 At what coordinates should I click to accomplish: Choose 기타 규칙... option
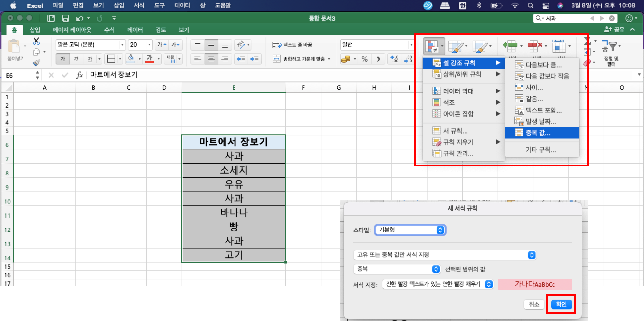tap(542, 150)
